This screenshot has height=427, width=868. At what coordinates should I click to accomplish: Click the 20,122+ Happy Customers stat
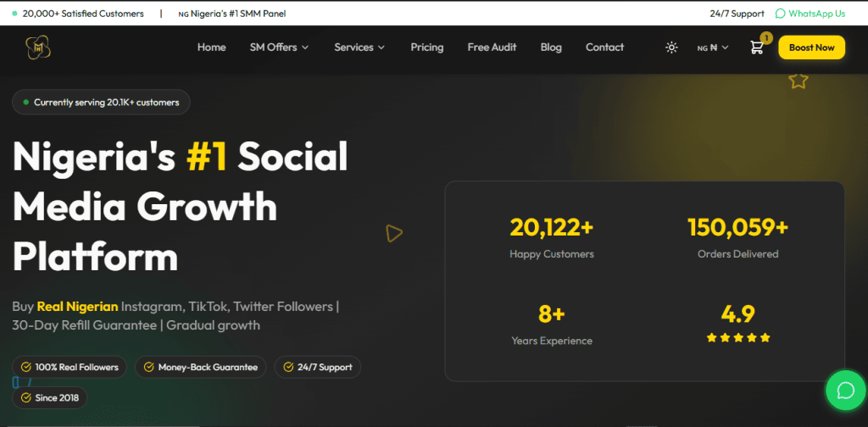(x=551, y=238)
